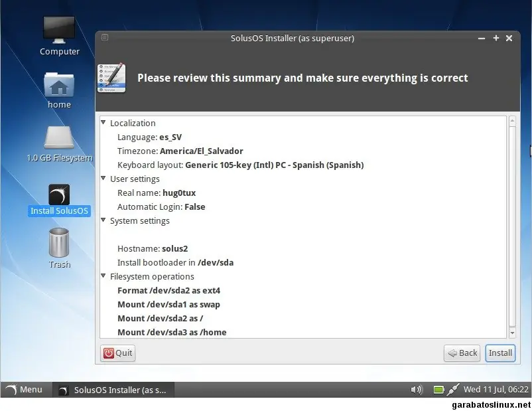Collapse the User settings section
The height and width of the screenshot is (411, 532).
click(x=103, y=179)
